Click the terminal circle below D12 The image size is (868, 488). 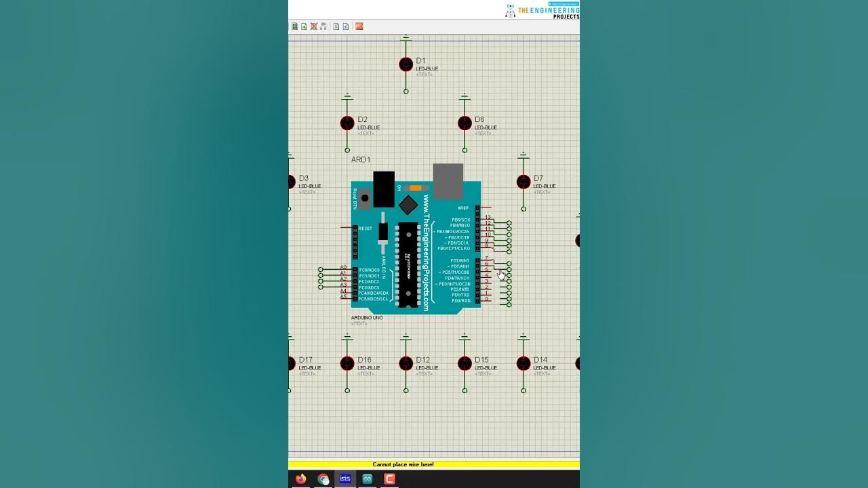406,390
